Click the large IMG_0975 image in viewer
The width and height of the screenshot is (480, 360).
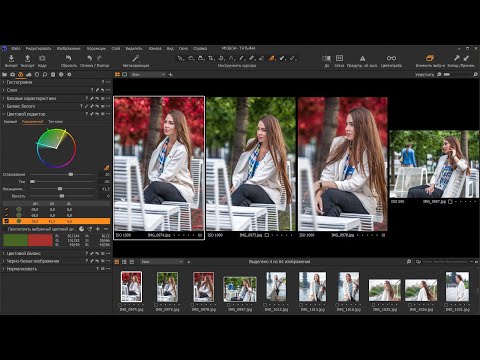(x=251, y=164)
